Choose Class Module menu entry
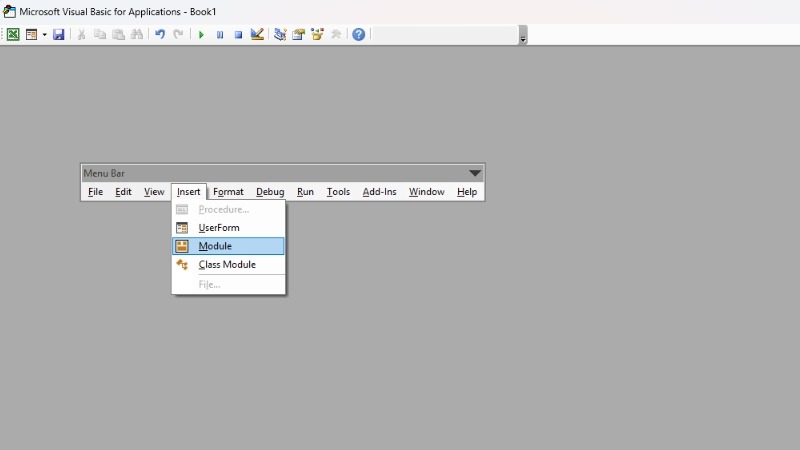Image resolution: width=800 pixels, height=450 pixels. 228,265
